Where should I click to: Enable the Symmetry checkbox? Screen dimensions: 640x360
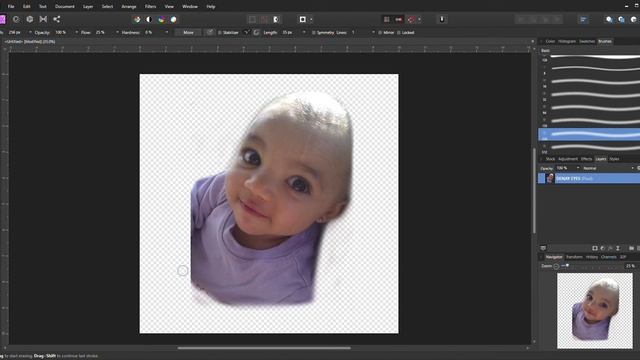pos(314,33)
